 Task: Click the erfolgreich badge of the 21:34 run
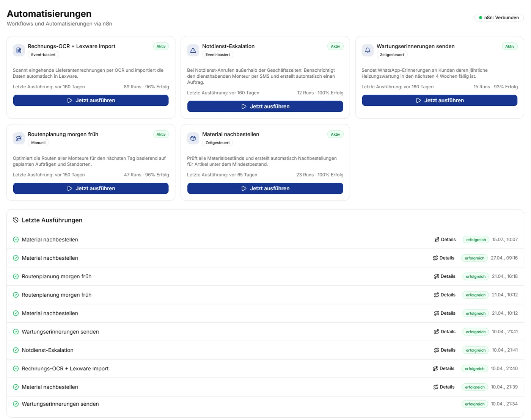point(475,404)
